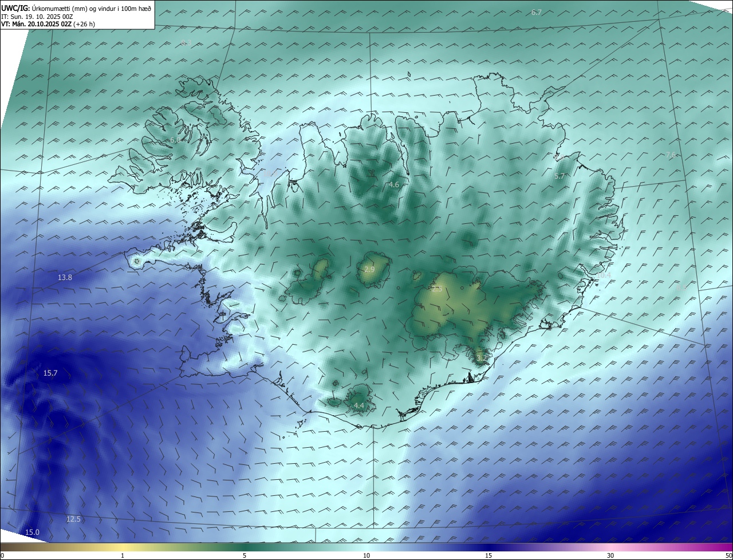This screenshot has height=560, width=733.
Task: Select the VT: Mán. 20.10.2025 02Z line
Action: pos(48,24)
